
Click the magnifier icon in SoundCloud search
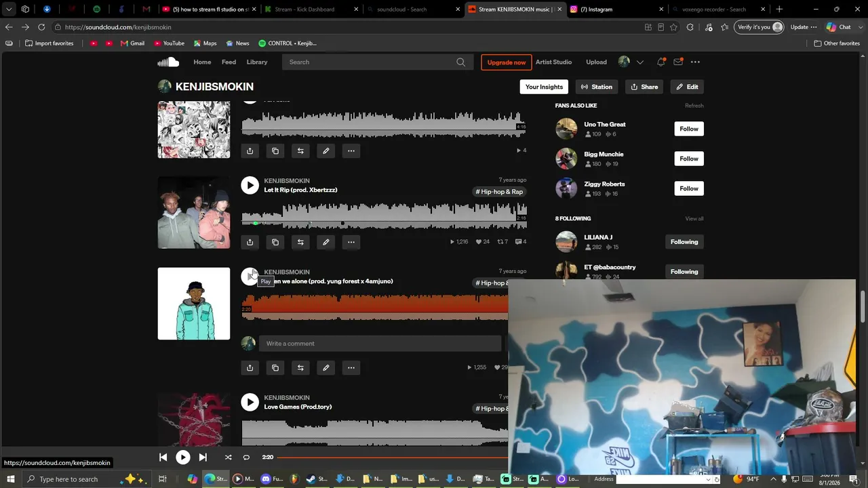pyautogui.click(x=461, y=62)
